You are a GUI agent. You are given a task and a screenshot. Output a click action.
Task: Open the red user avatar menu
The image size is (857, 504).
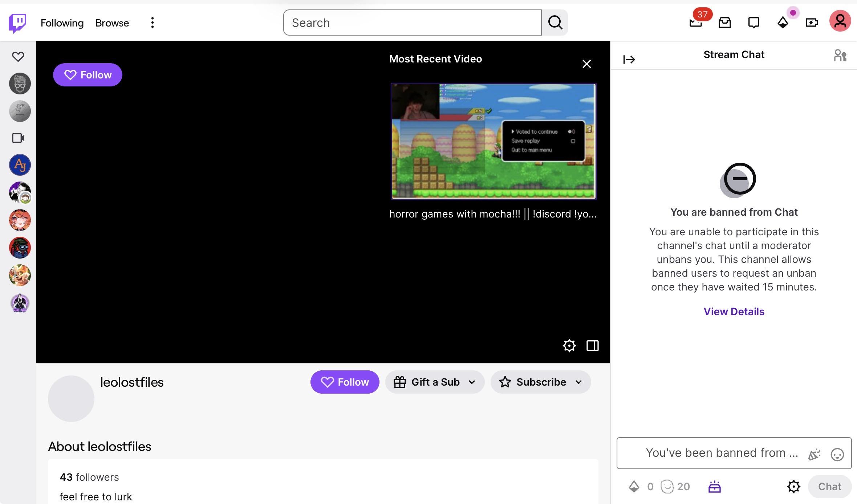tap(840, 21)
